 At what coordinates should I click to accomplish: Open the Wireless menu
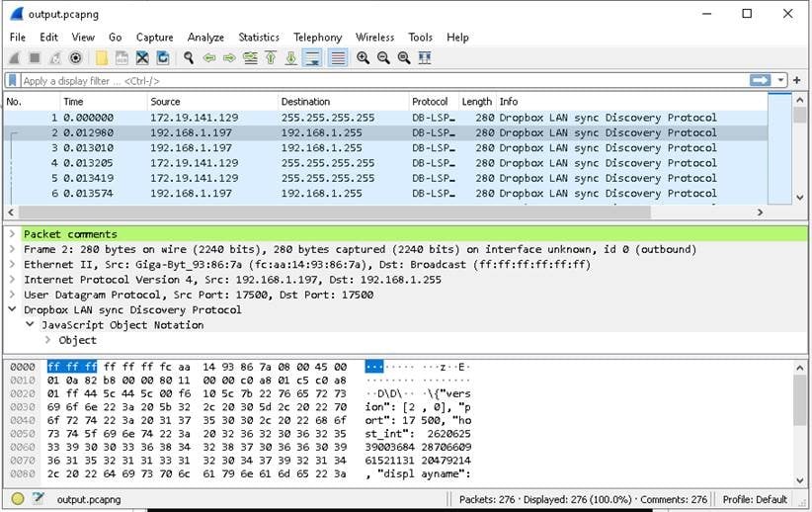point(374,38)
